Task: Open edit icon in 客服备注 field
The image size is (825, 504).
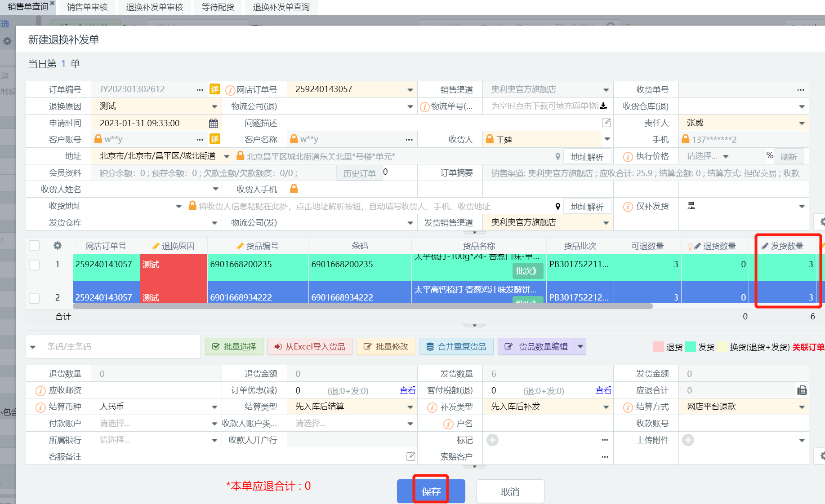Action: 411,456
